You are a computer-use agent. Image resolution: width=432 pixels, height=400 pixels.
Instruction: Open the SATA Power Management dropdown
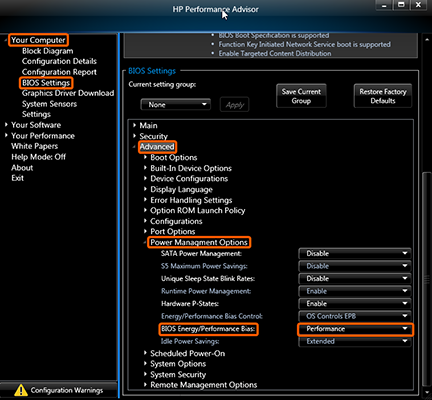tap(355, 254)
